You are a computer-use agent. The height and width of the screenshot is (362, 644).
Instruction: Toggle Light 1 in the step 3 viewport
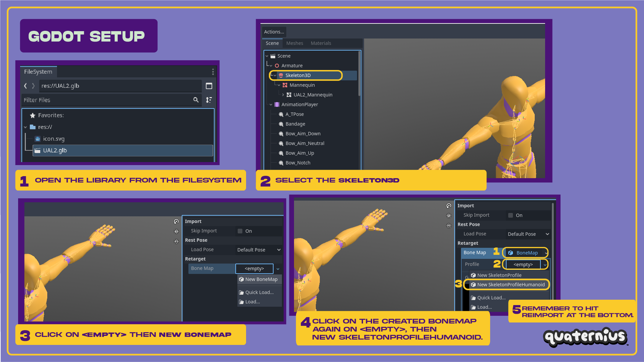(x=176, y=231)
